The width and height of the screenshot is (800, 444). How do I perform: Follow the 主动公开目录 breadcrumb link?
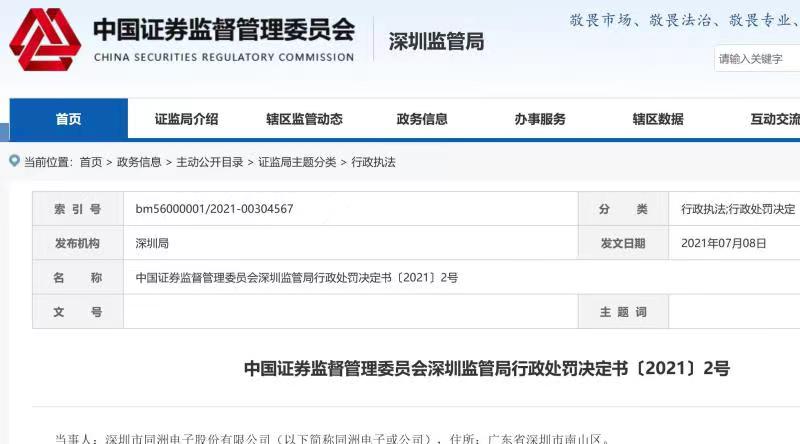click(210, 162)
